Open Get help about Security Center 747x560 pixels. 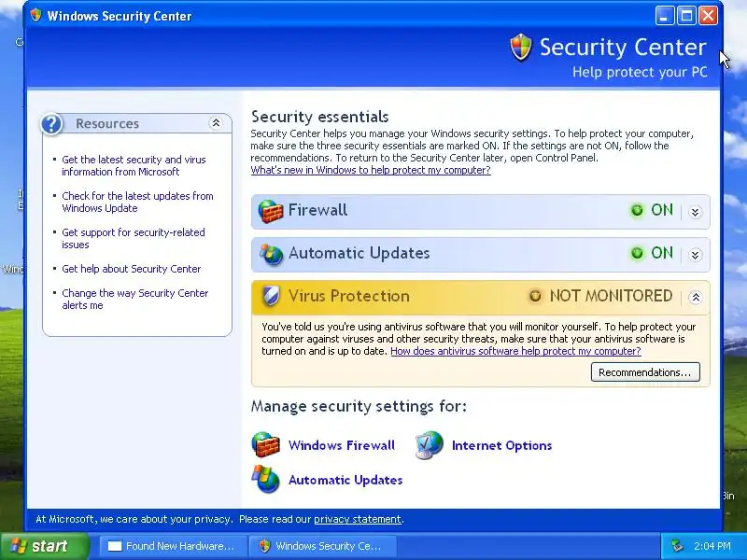[x=132, y=269]
